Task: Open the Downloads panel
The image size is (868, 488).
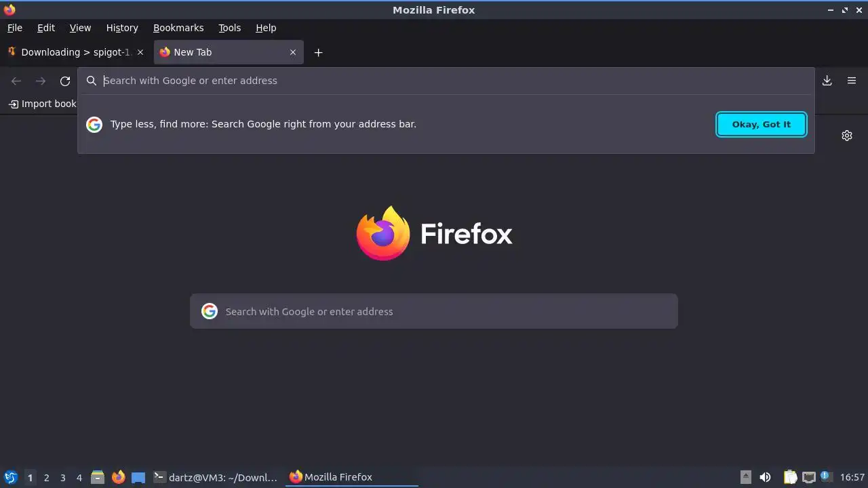Action: (827, 81)
